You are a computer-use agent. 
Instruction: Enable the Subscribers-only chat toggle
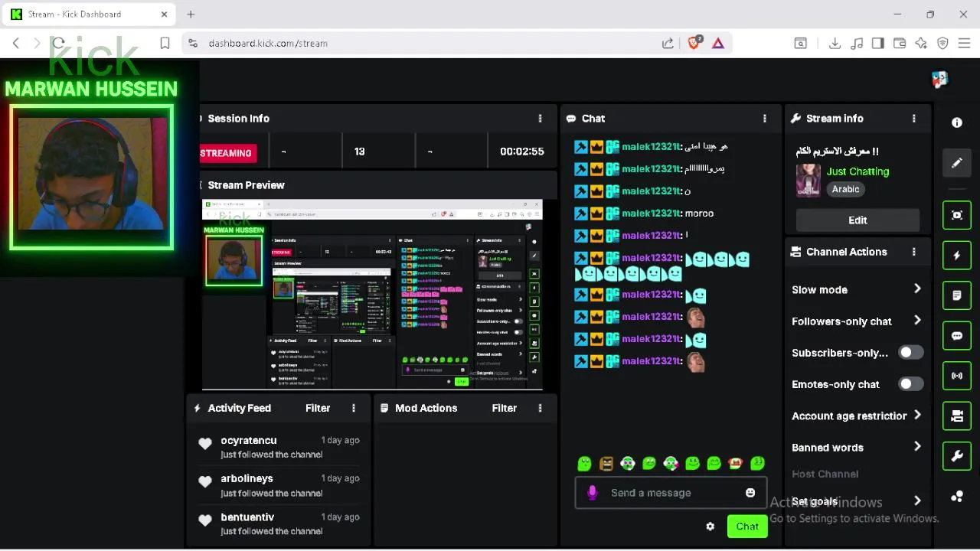911,353
